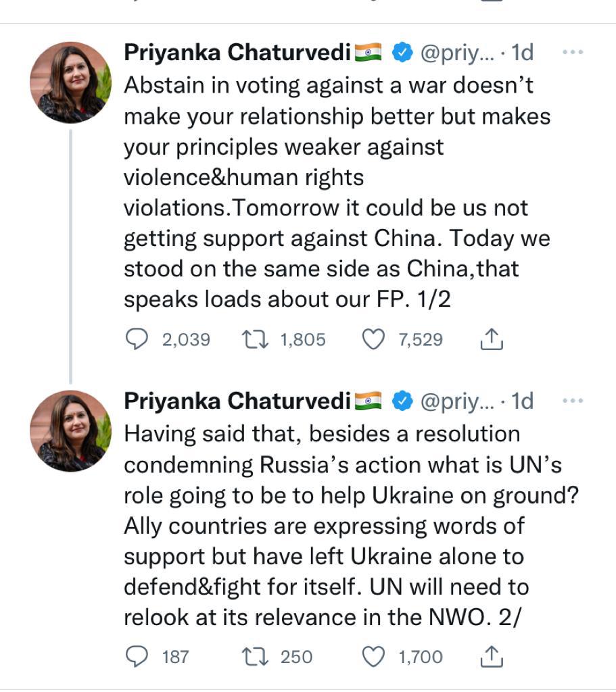Expand three-dot menu on the second tweet
Screen dimensions: 616x692
click(573, 401)
